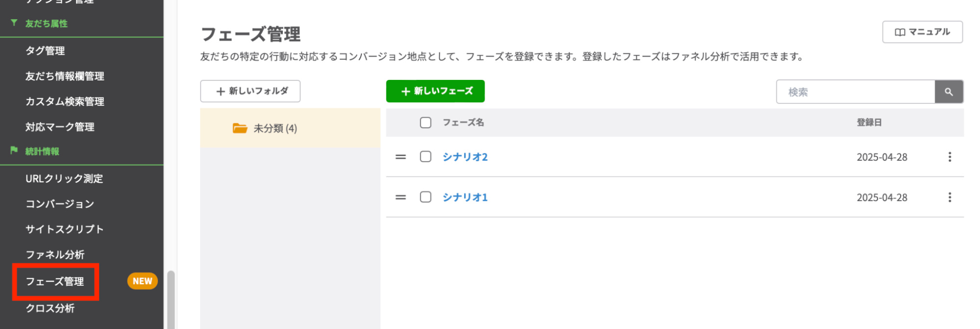Check the checkbox for シナリオ2
This screenshot has width=980, height=329.
point(425,157)
